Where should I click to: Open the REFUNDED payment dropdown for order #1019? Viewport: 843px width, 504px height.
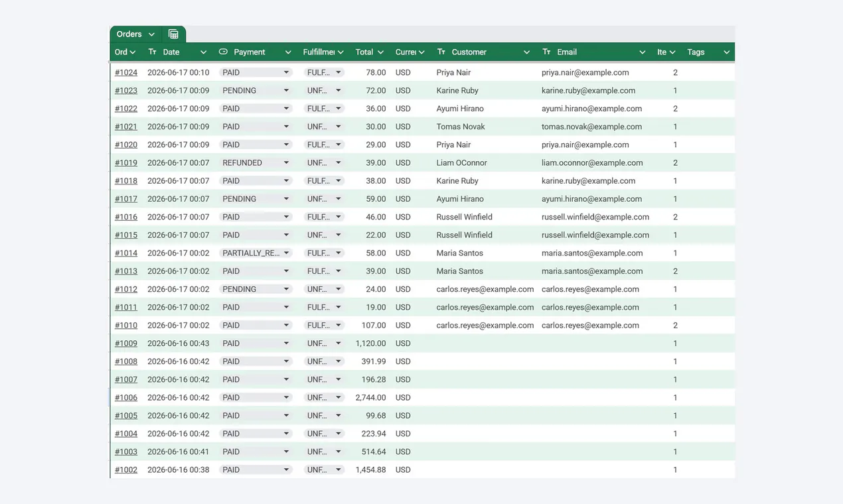click(287, 162)
